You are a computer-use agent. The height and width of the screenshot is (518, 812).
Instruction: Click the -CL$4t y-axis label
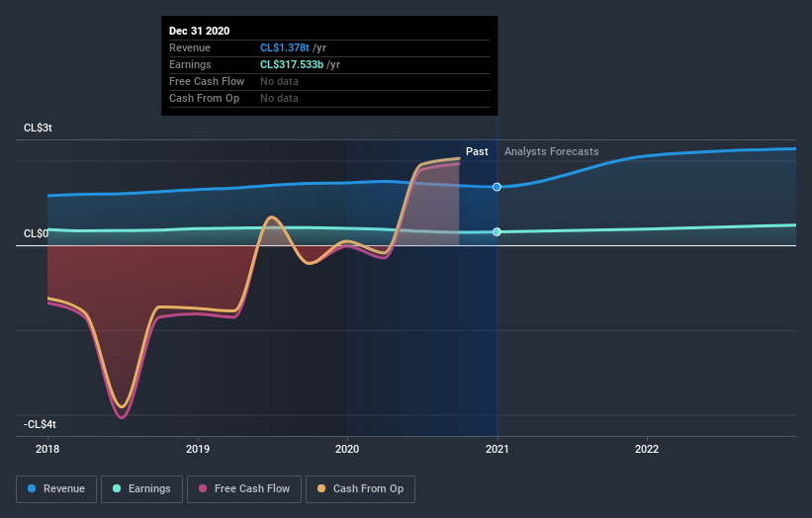40,424
